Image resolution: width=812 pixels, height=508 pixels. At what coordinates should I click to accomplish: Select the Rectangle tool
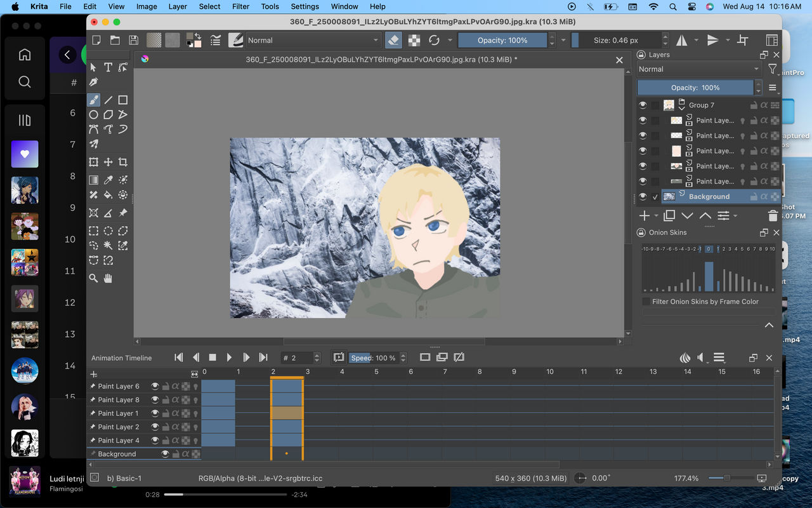(123, 100)
